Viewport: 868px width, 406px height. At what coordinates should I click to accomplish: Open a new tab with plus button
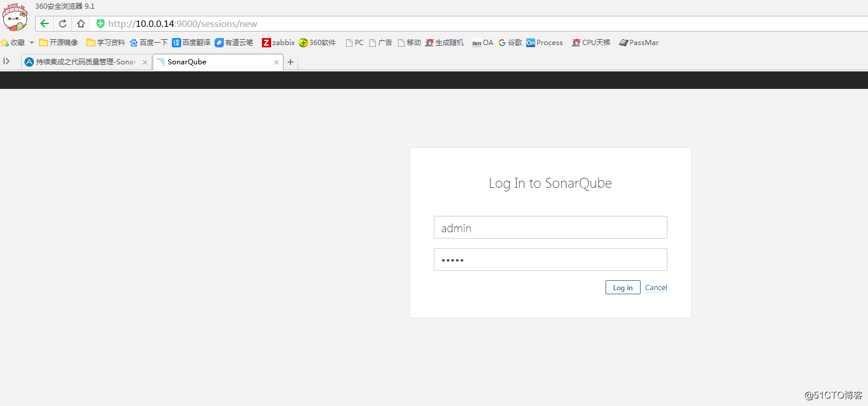[x=291, y=62]
